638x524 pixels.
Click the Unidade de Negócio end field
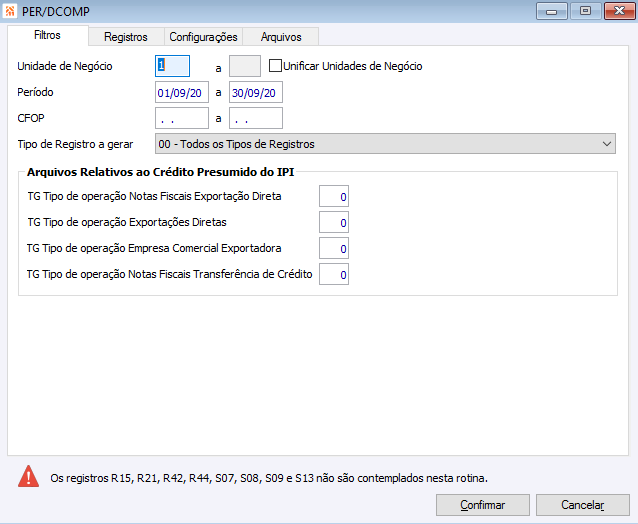coord(245,66)
